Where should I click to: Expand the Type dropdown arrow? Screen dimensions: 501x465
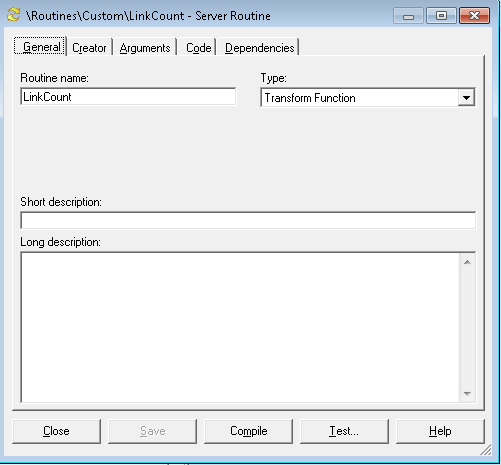[466, 98]
